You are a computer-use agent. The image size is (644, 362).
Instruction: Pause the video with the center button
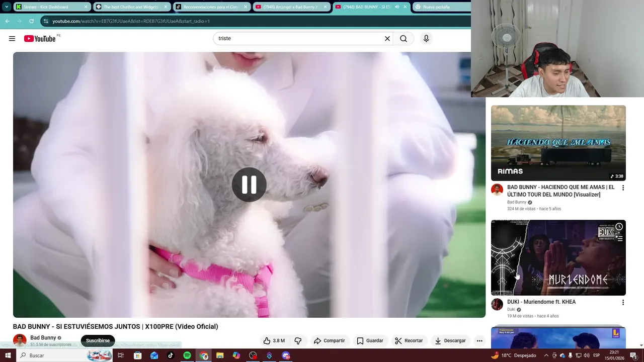(249, 185)
